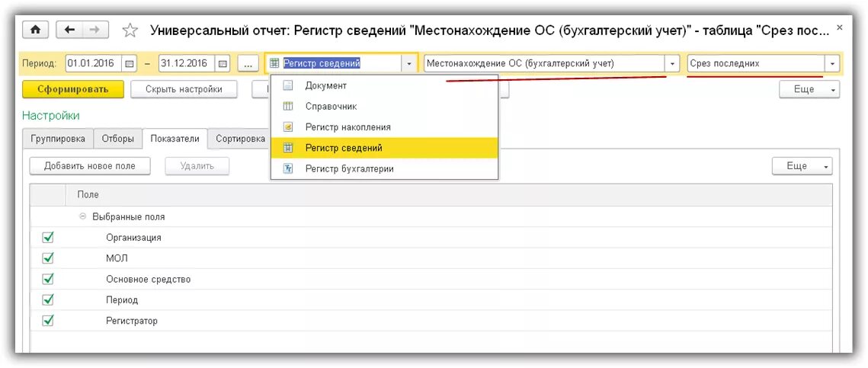
Task: Add report to favorites with star icon
Action: tap(130, 30)
